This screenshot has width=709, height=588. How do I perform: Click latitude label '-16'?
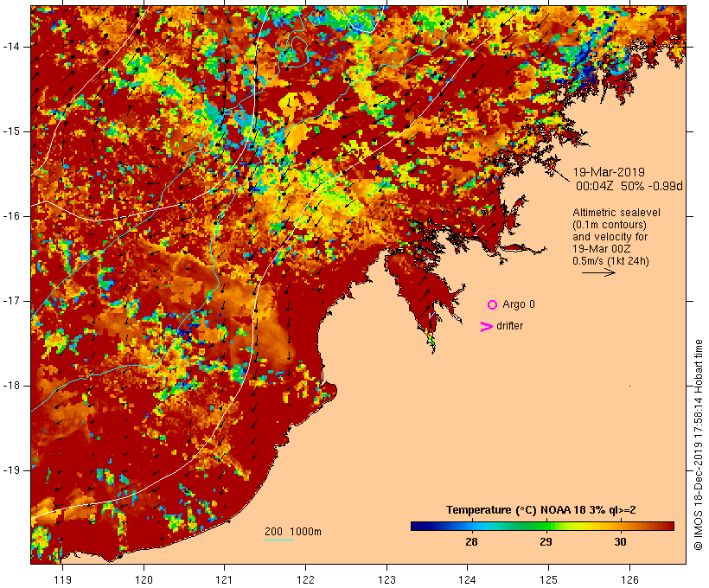point(11,216)
